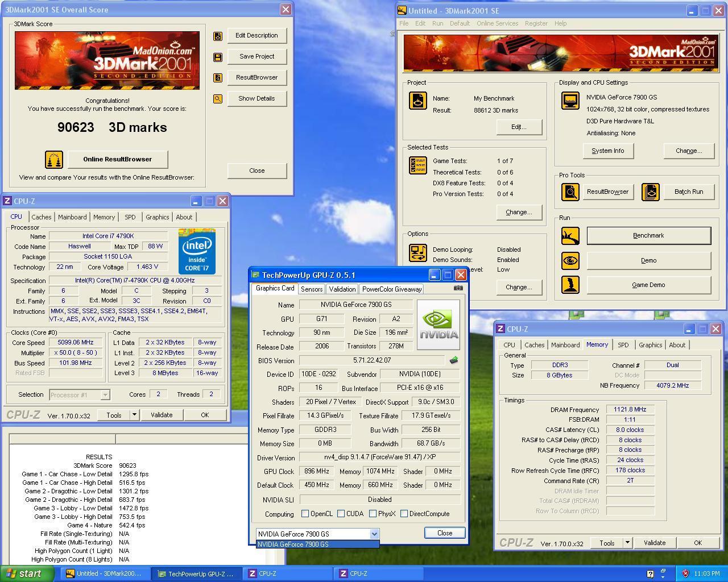728x582 pixels.
Task: Click the Edit... button in Project section
Action: tap(519, 127)
